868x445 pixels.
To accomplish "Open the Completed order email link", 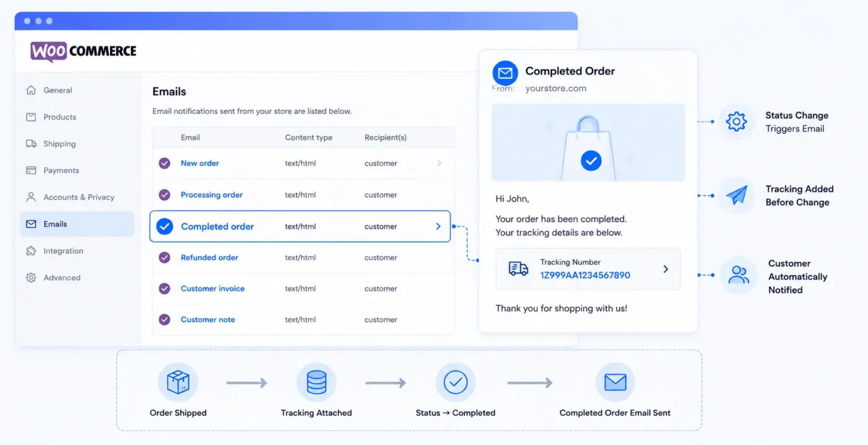I will (x=217, y=227).
